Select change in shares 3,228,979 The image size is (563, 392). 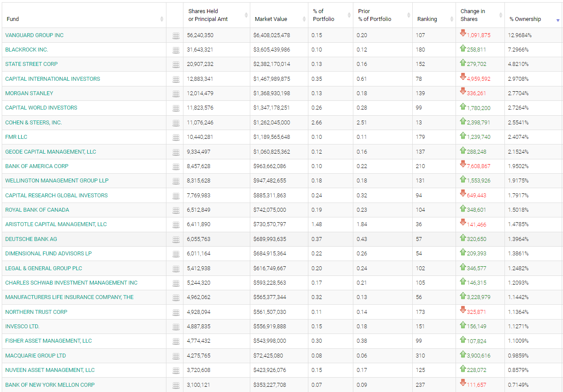click(x=479, y=297)
